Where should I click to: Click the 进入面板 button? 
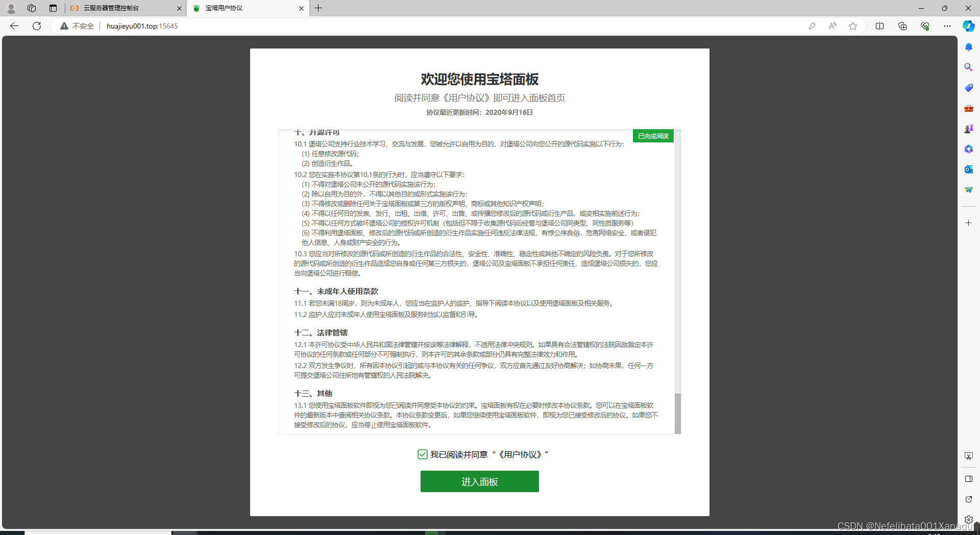(479, 481)
